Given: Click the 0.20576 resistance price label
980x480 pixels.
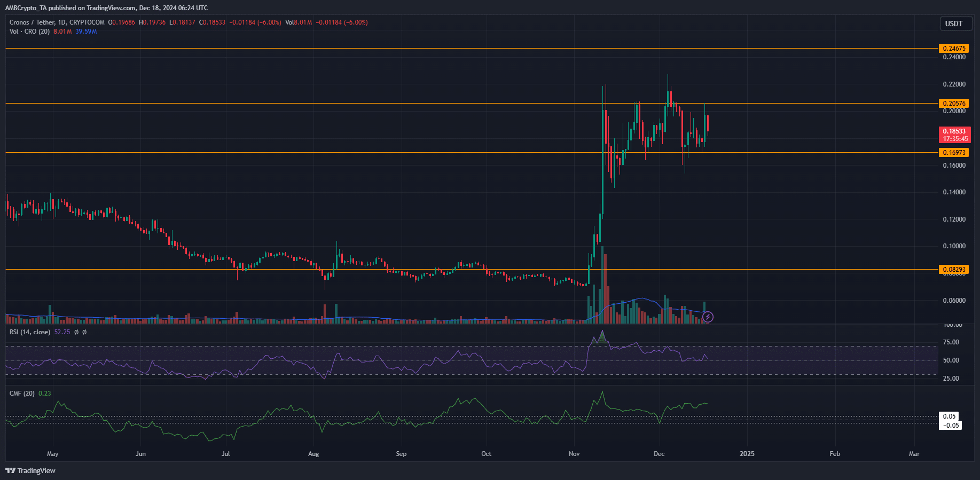Looking at the screenshot, I should (x=954, y=104).
